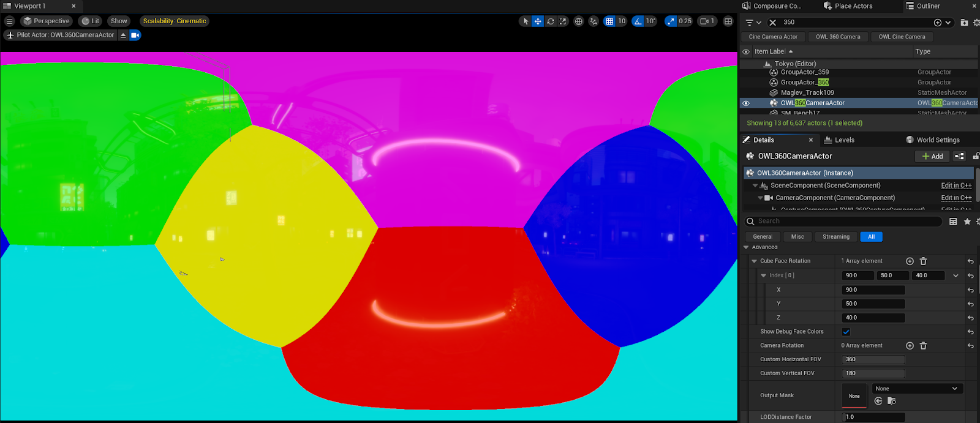Click the Streaming filter button

tap(835, 237)
